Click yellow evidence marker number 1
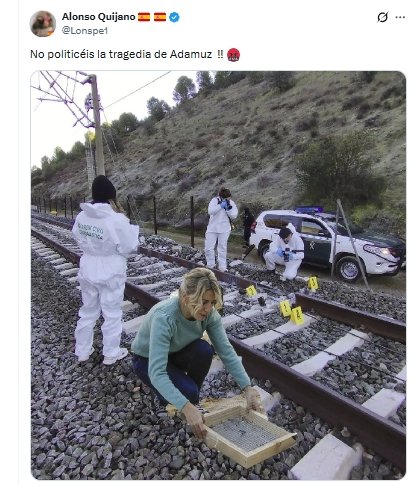The width and height of the screenshot is (414, 485). pyautogui.click(x=285, y=308)
